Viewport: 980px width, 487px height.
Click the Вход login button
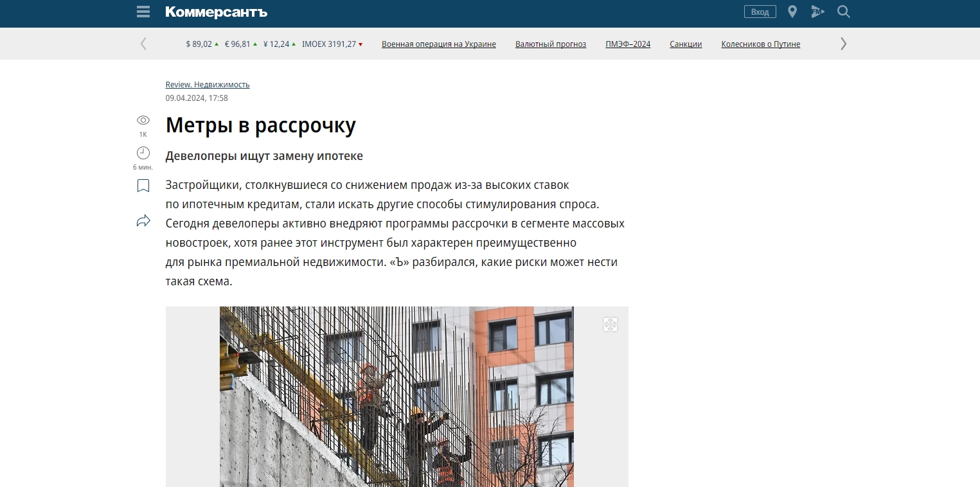[x=760, y=12]
